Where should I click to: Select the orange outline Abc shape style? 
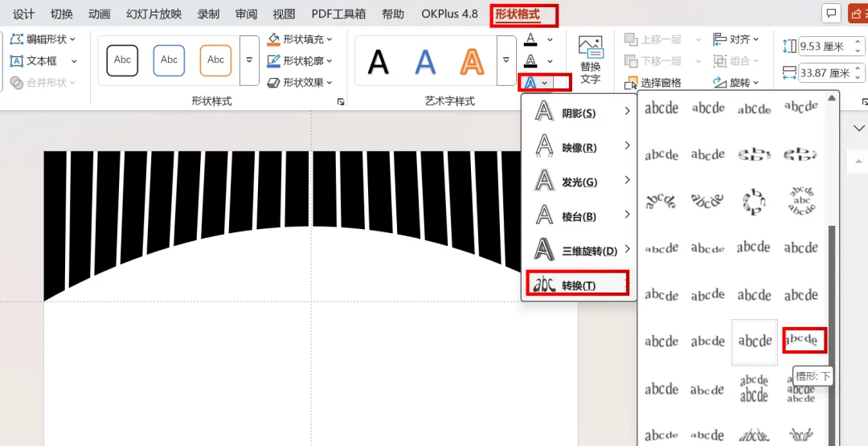point(215,60)
